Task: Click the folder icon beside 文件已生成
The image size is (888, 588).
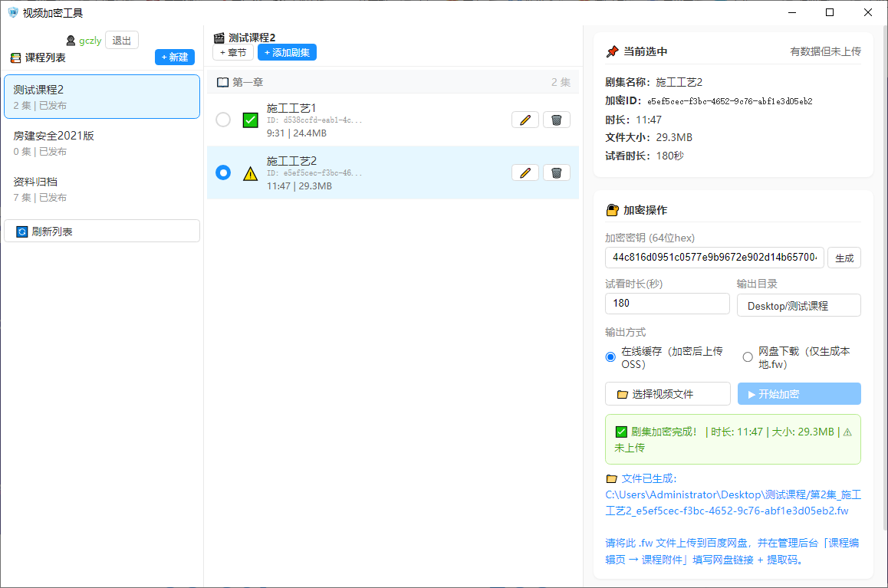Action: [x=611, y=479]
